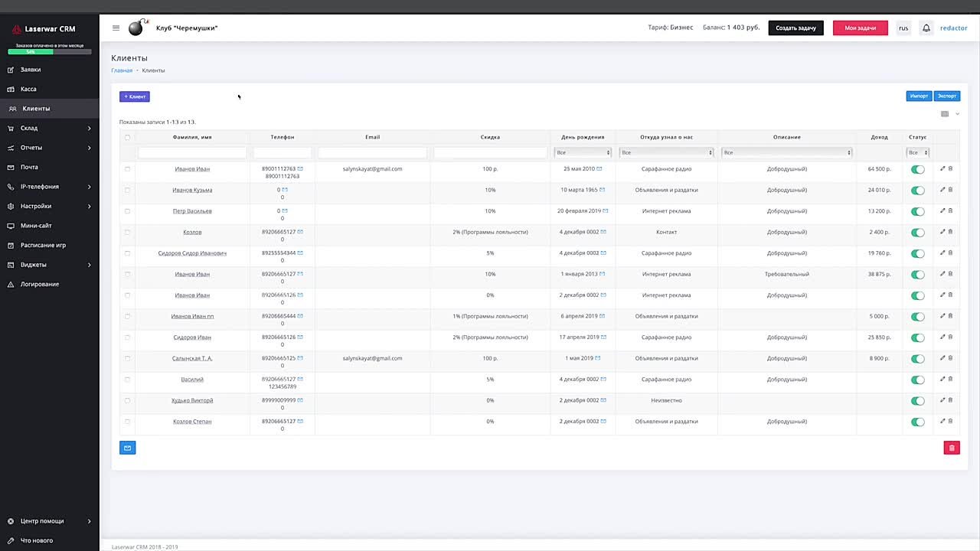Viewport: 980px width, 551px height.
Task: Open the Сидоров Сидор Иванович client link
Action: pos(192,253)
